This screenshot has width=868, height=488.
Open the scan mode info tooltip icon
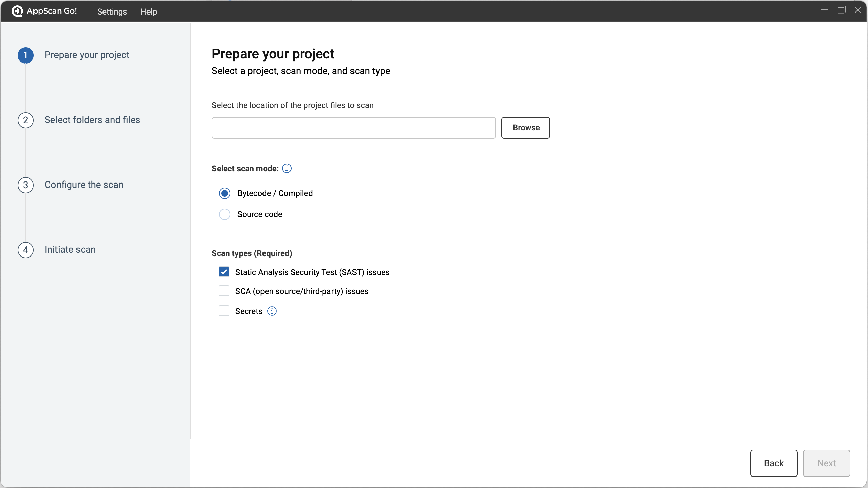click(x=287, y=168)
